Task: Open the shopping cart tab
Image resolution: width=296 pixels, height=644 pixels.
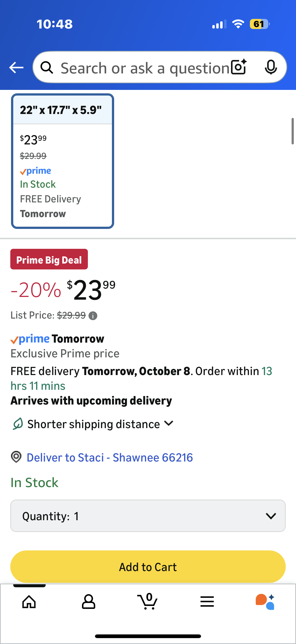Action: point(148,602)
